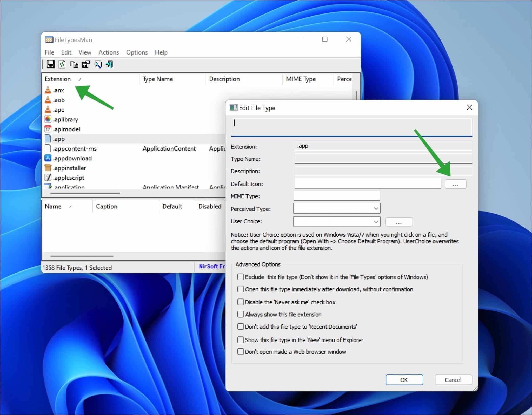Open the Perceived Type dropdown
Image resolution: width=532 pixels, height=415 pixels.
click(x=375, y=208)
